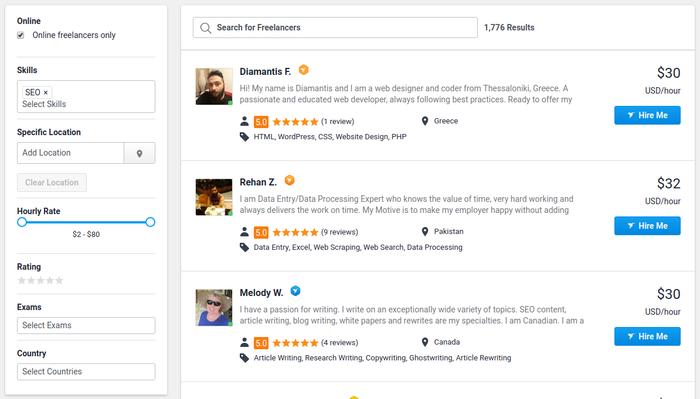Click Melody W.'s blue verified badge

(x=295, y=291)
